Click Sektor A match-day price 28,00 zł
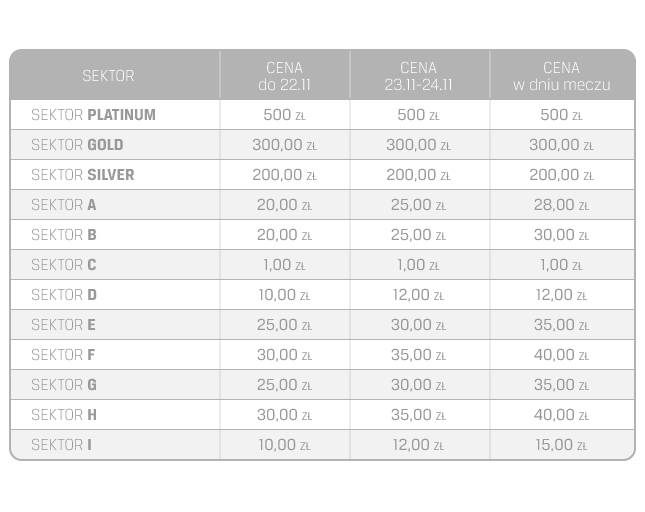645x512 pixels. 561,205
